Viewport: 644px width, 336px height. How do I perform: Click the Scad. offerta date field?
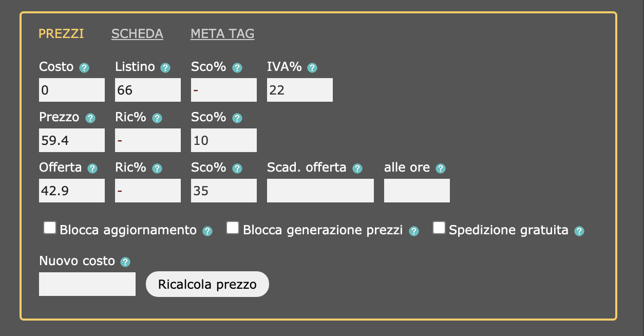coord(320,191)
